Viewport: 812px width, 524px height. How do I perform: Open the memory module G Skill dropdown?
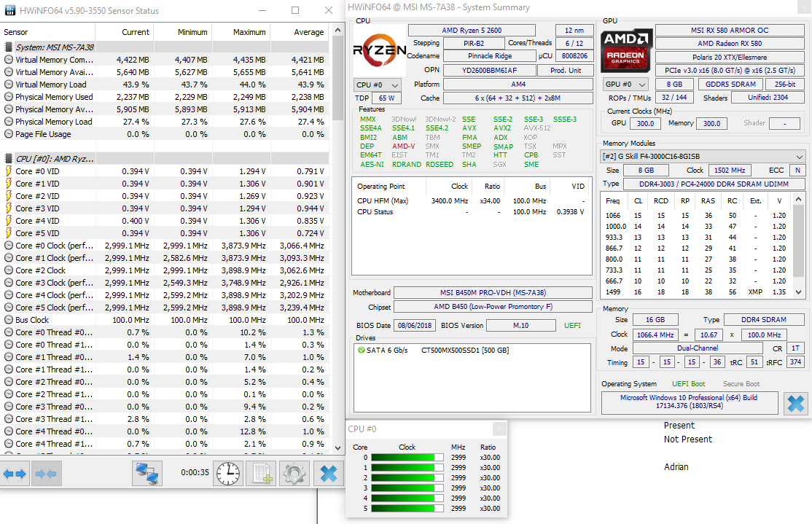[x=703, y=156]
